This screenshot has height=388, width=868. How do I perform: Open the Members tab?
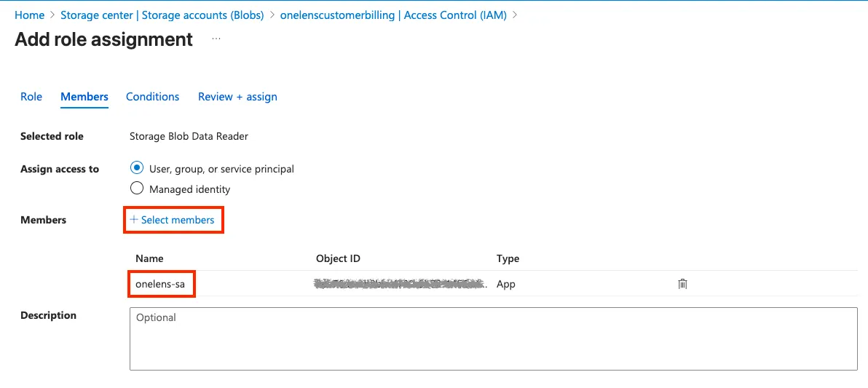coord(84,97)
